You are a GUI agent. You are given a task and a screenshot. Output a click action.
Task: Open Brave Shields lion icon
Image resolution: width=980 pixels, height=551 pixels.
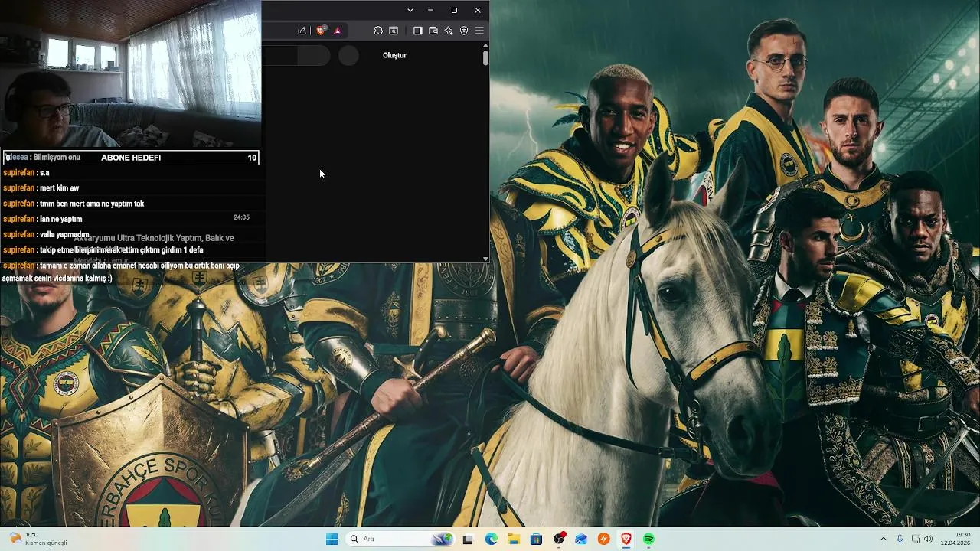pyautogui.click(x=322, y=31)
